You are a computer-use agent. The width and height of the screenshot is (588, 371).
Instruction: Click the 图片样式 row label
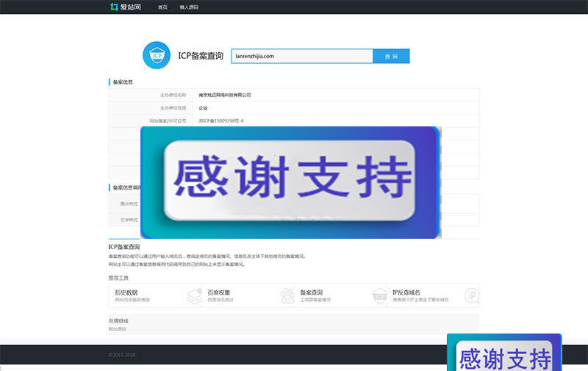tap(129, 203)
